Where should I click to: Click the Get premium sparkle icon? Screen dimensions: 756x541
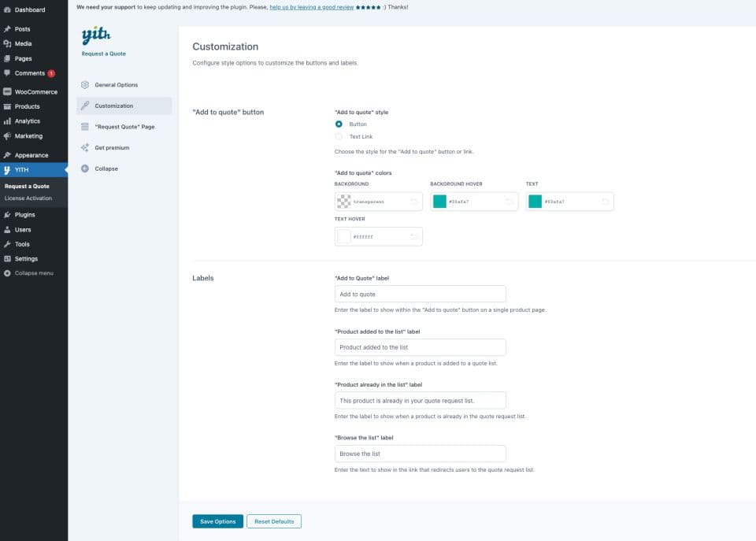(x=85, y=147)
